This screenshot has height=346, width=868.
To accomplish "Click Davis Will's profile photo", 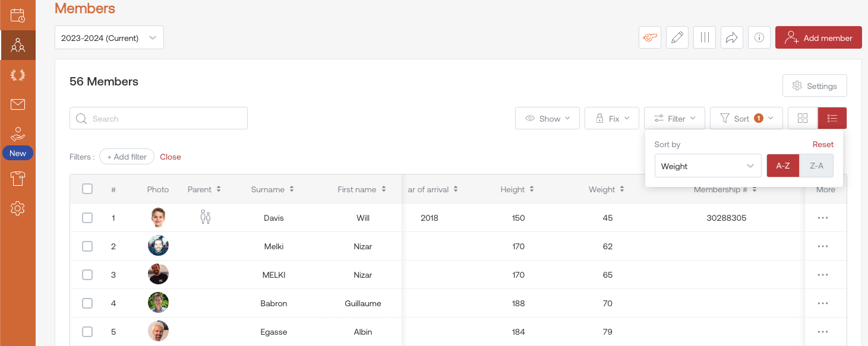I will click(x=158, y=218).
